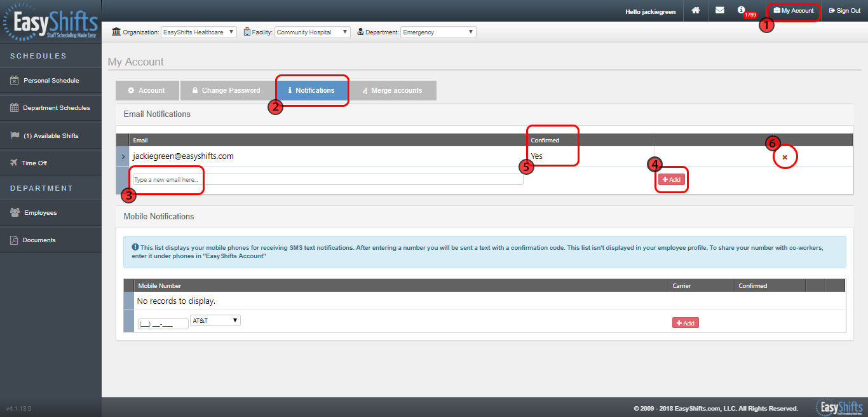
Task: Click the "No records to display." text
Action: [x=176, y=301]
